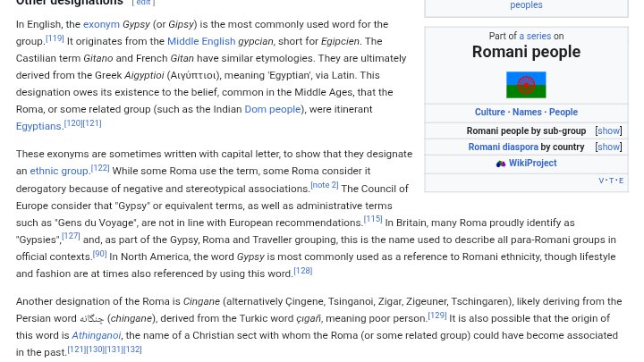644x362 pixels.
Task: Open the 'peoples' link above series box
Action: 526,5
